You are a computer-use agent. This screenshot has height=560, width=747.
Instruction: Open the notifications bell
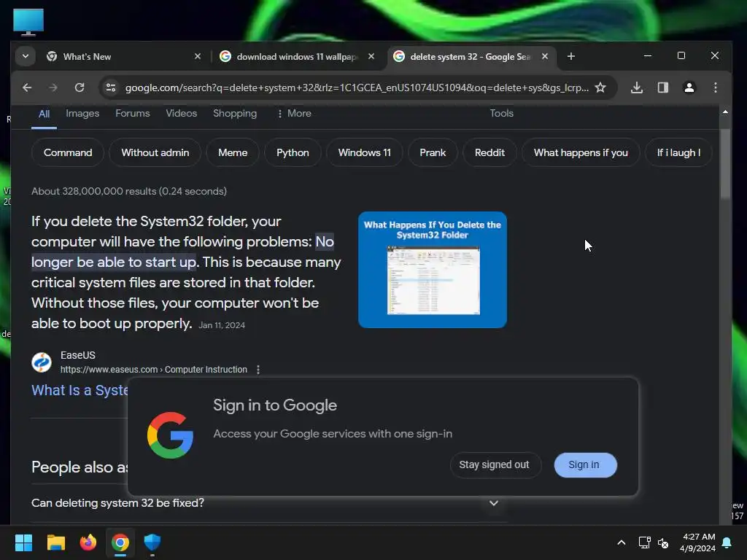coord(727,542)
